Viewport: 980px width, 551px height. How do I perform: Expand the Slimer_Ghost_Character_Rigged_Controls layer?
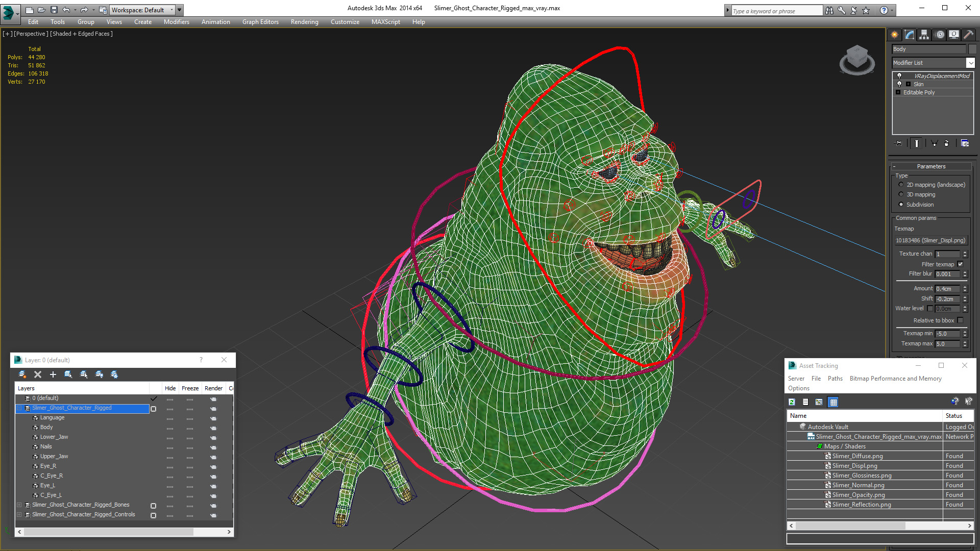pyautogui.click(x=19, y=515)
